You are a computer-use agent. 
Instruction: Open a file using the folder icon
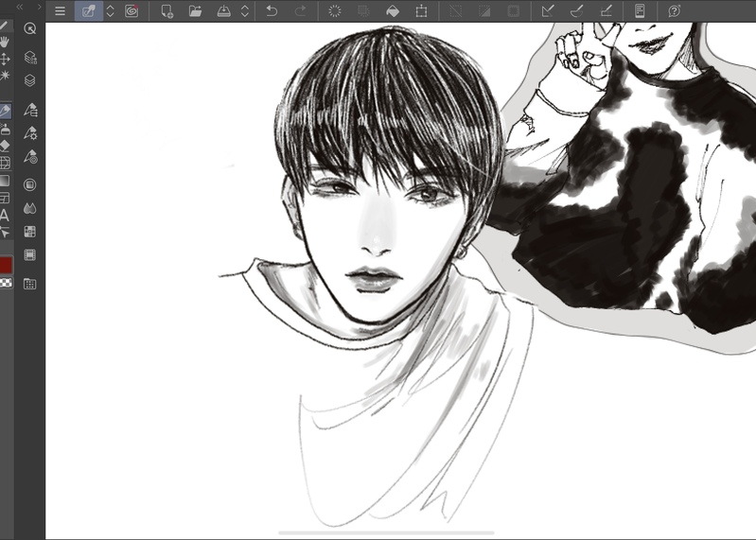pos(195,10)
